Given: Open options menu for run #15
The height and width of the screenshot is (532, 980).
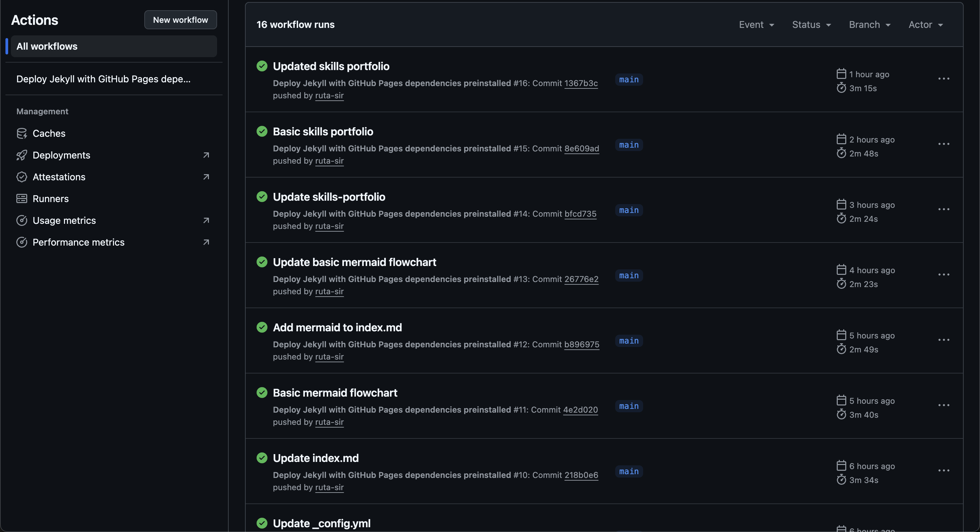Looking at the screenshot, I should click(x=944, y=144).
